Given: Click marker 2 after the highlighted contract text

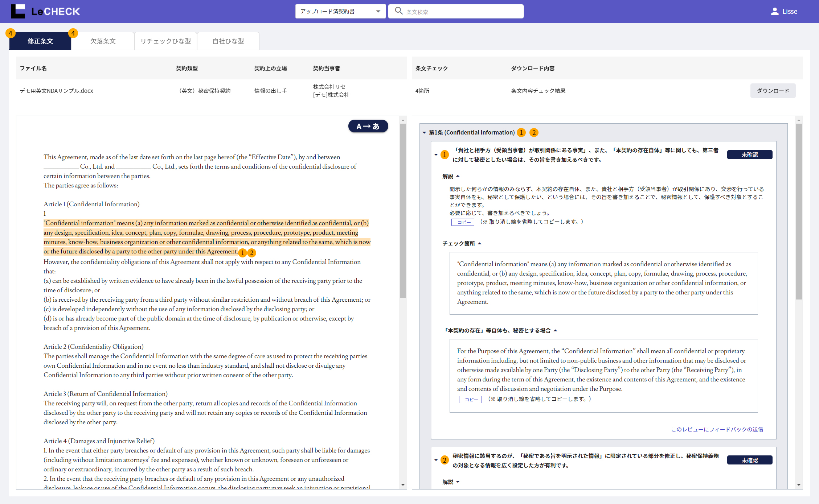Looking at the screenshot, I should 251,253.
